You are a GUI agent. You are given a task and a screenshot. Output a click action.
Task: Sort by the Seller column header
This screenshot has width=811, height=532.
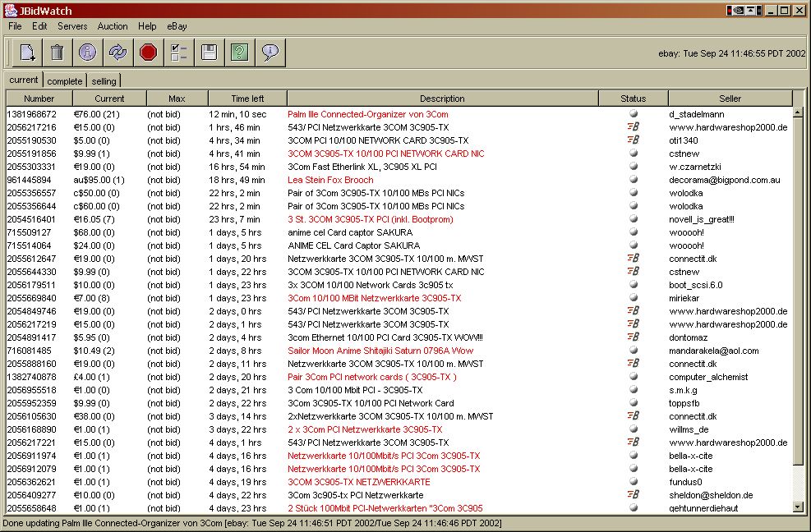click(730, 99)
